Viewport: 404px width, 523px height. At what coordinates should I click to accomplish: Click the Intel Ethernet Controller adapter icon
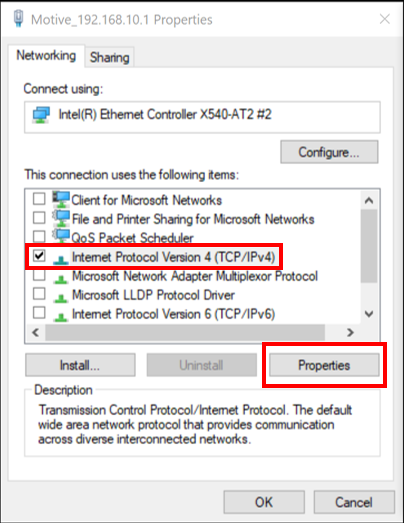coord(41,115)
